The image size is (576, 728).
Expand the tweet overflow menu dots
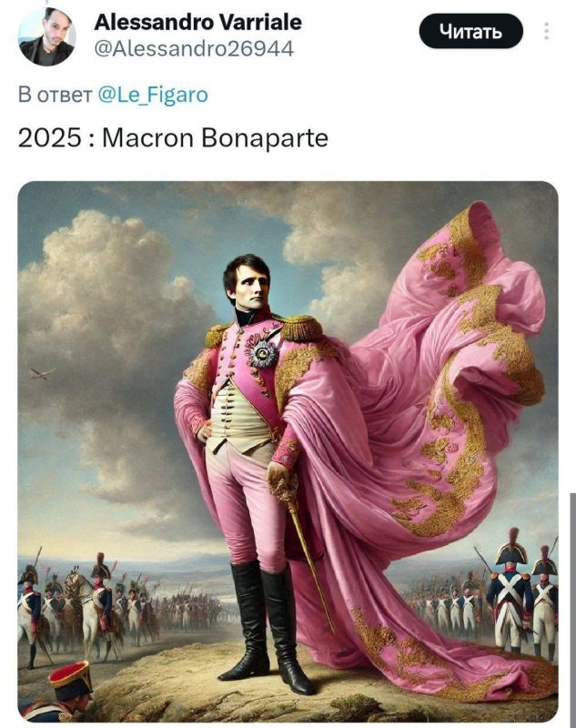pos(547,31)
